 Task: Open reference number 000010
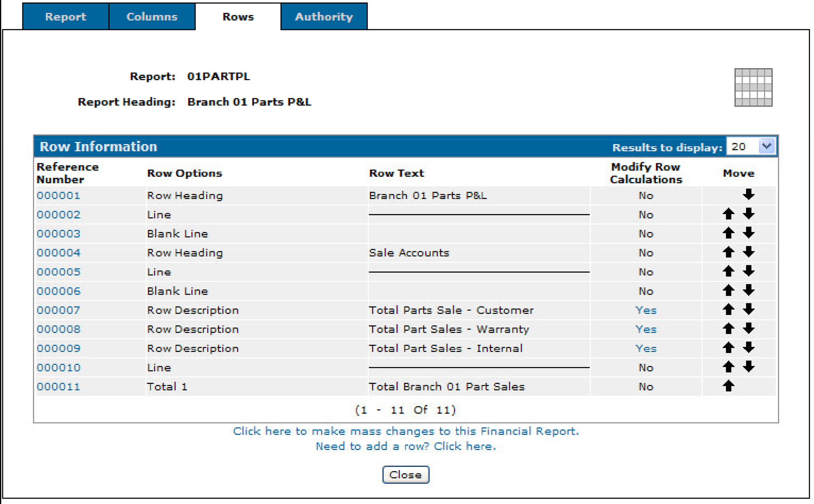[58, 368]
